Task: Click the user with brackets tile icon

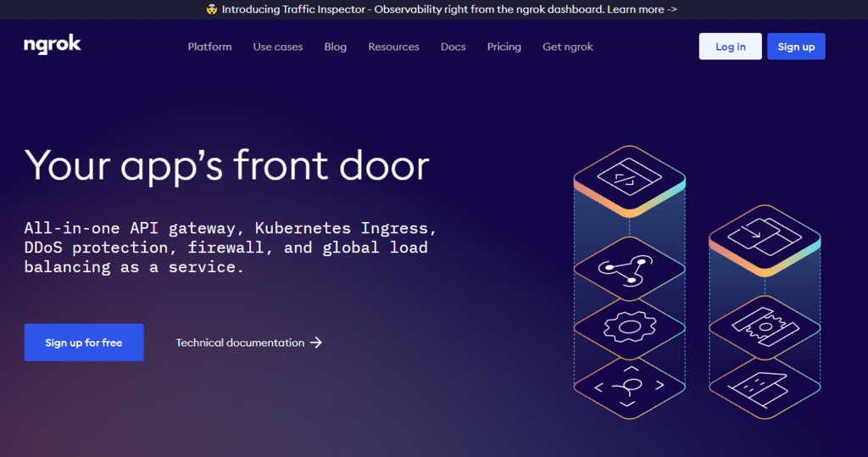Action: [630, 387]
